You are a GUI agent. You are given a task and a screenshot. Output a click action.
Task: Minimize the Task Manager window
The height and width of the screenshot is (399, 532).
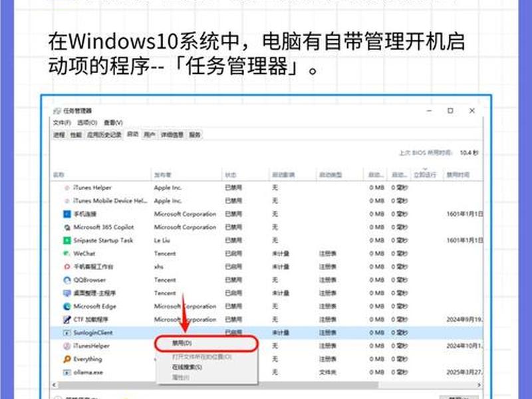pyautogui.click(x=430, y=110)
